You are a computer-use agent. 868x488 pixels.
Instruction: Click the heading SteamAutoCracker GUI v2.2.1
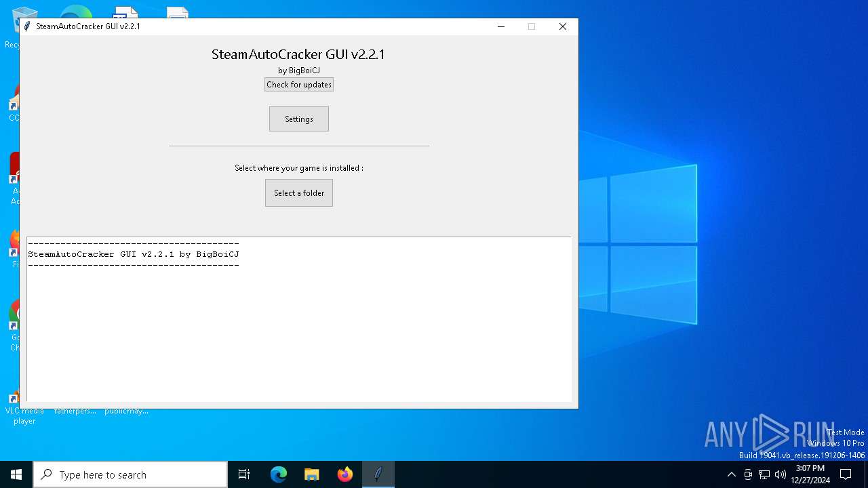[x=298, y=54]
